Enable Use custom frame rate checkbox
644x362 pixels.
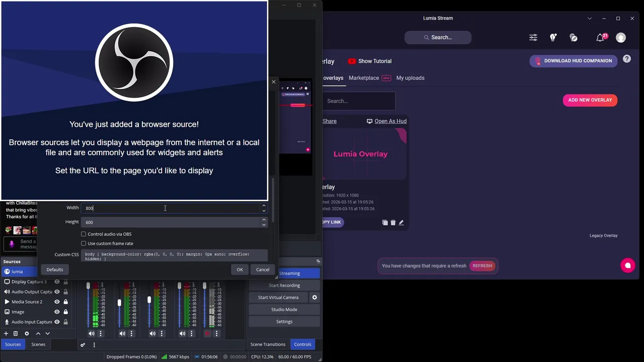[84, 244]
